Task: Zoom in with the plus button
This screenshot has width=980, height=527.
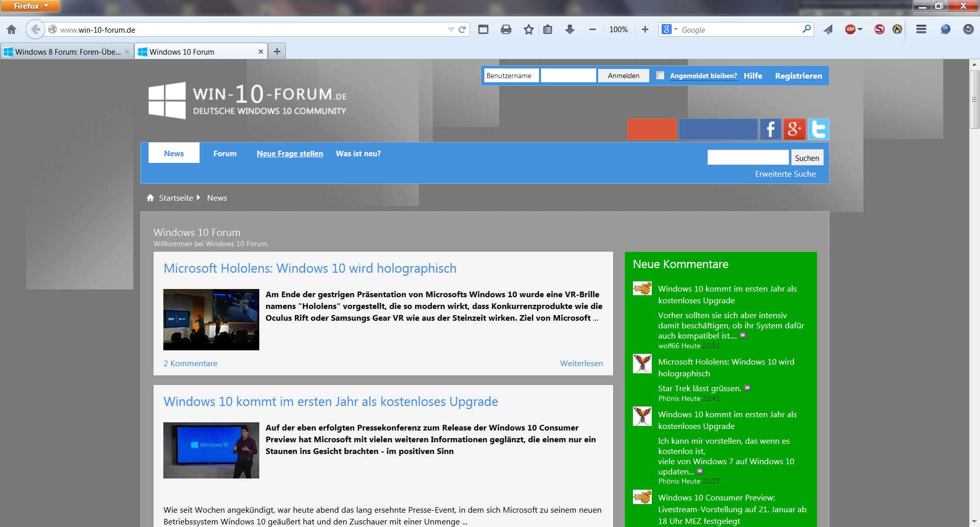Action: tap(645, 30)
